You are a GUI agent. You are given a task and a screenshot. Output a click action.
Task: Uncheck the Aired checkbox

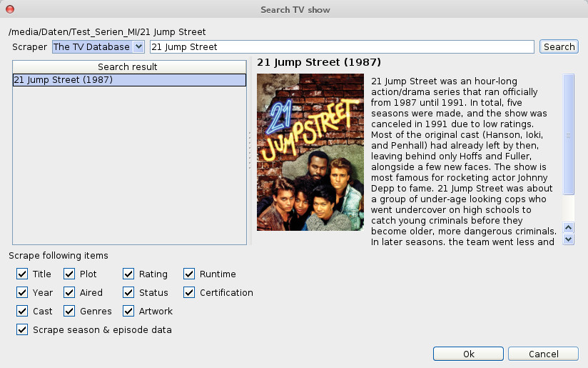click(69, 292)
